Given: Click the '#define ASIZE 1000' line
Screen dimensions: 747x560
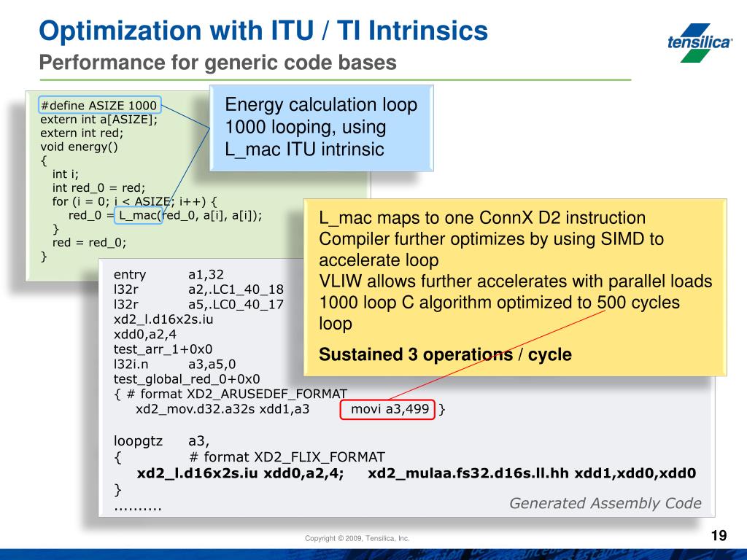Looking at the screenshot, I should point(99,105).
